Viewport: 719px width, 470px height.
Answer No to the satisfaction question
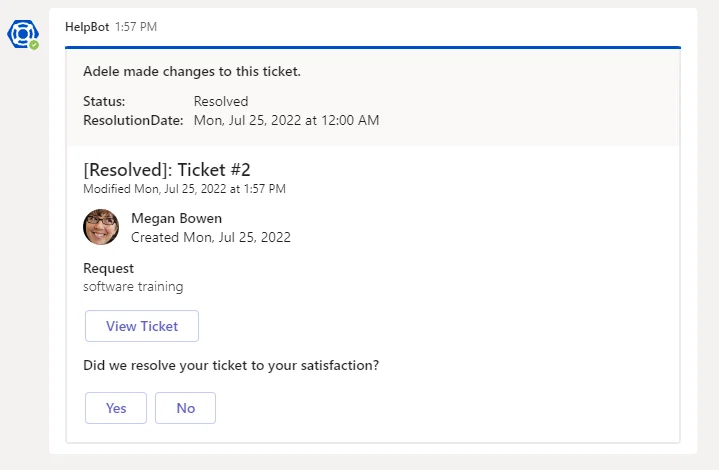point(185,408)
